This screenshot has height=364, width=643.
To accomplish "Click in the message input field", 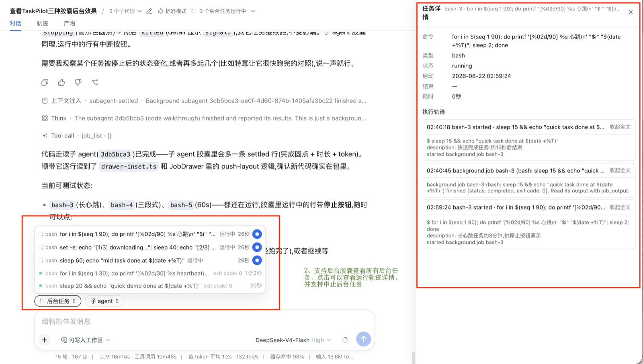I will point(205,321).
